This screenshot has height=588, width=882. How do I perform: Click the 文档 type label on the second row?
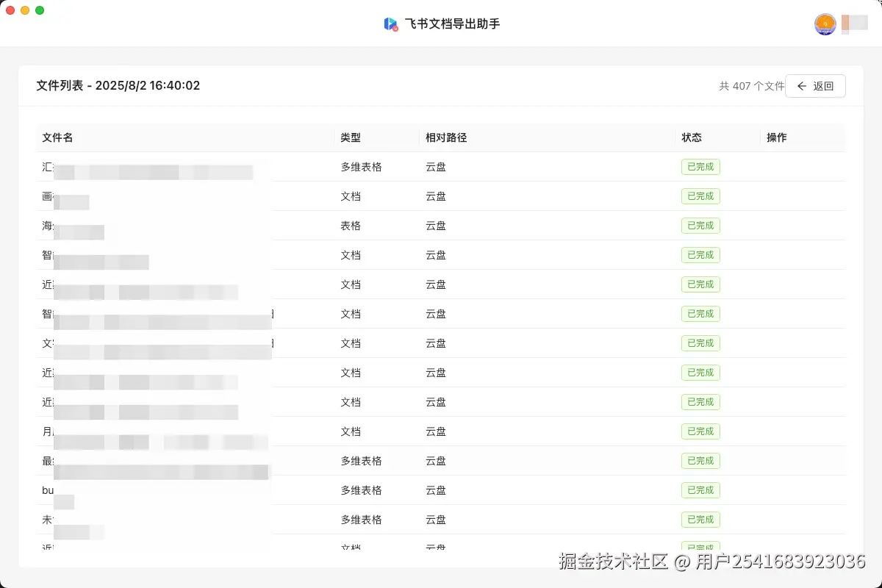click(351, 196)
